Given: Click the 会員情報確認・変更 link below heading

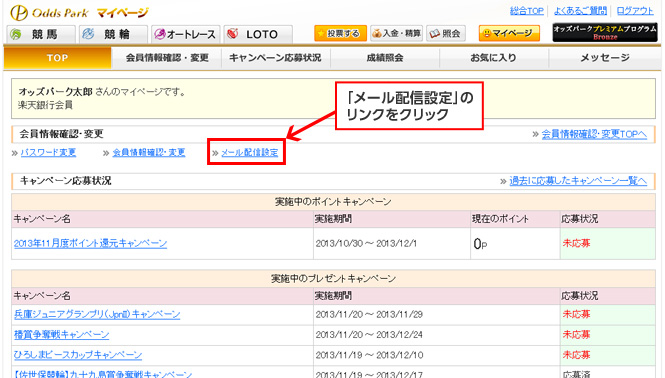Looking at the screenshot, I should [x=149, y=152].
